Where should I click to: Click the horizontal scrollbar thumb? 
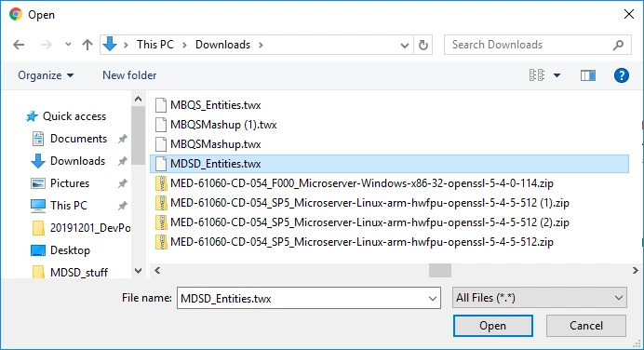point(440,270)
